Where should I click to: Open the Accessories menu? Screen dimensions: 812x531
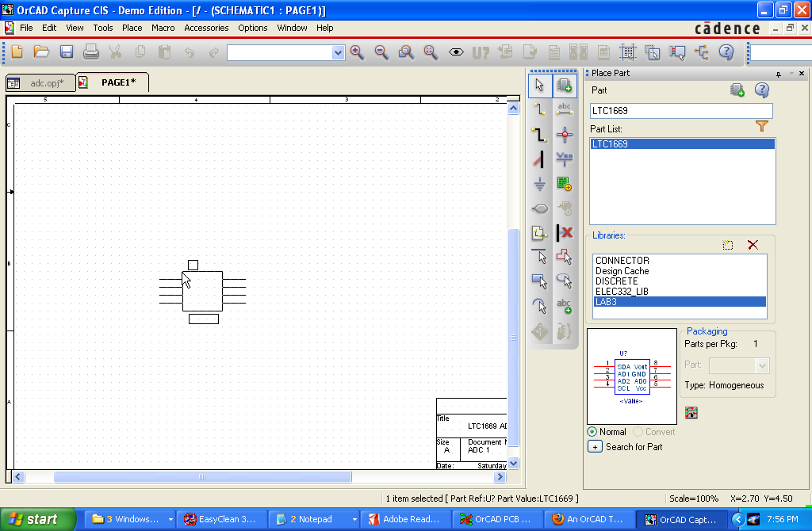[x=206, y=28]
